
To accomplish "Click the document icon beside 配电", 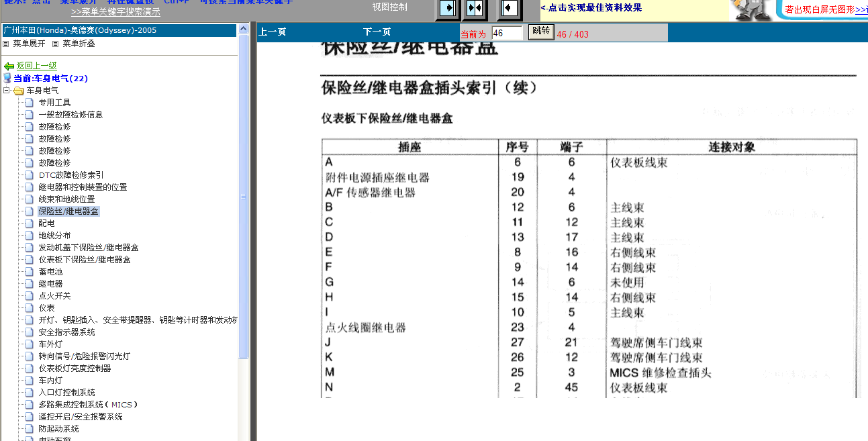I will (x=29, y=224).
